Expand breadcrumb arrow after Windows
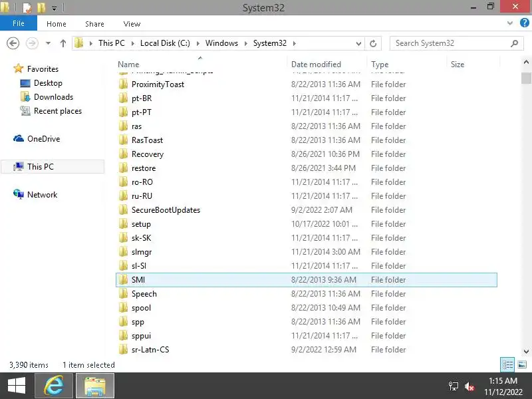Screen dimensions: 532x399 [245, 43]
